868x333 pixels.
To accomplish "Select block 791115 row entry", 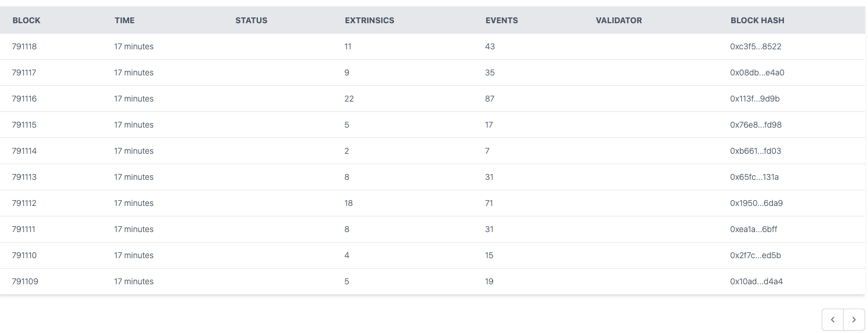I will [24, 125].
